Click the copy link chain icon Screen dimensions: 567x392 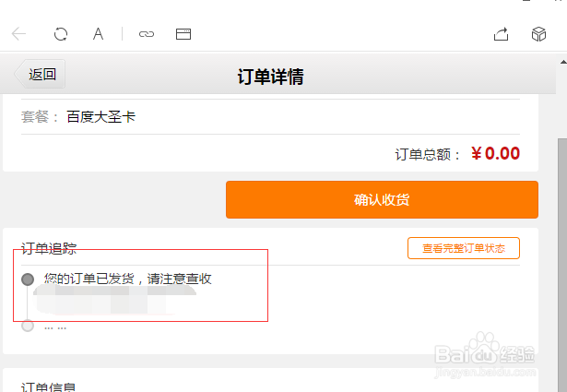click(147, 34)
